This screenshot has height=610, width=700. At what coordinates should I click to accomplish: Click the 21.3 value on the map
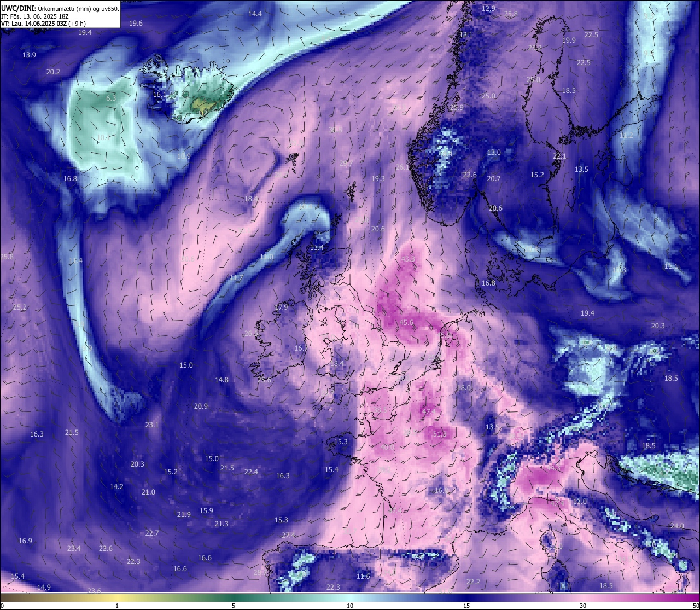[221, 524]
